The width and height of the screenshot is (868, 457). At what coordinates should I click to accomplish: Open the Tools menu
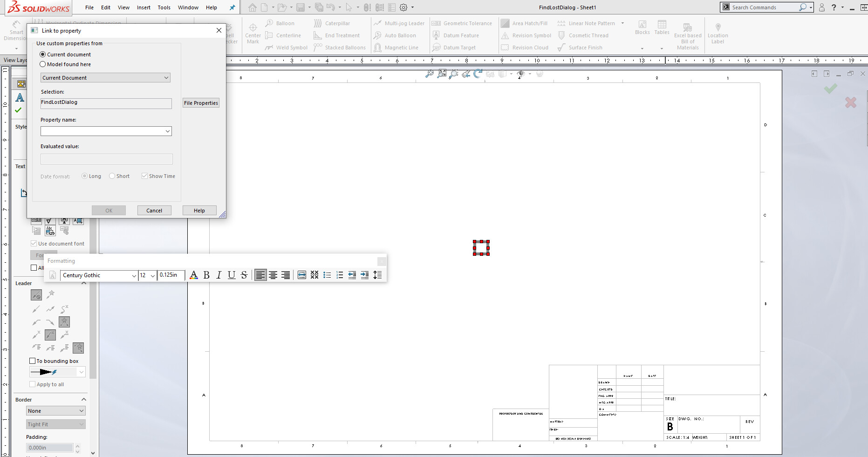point(164,7)
